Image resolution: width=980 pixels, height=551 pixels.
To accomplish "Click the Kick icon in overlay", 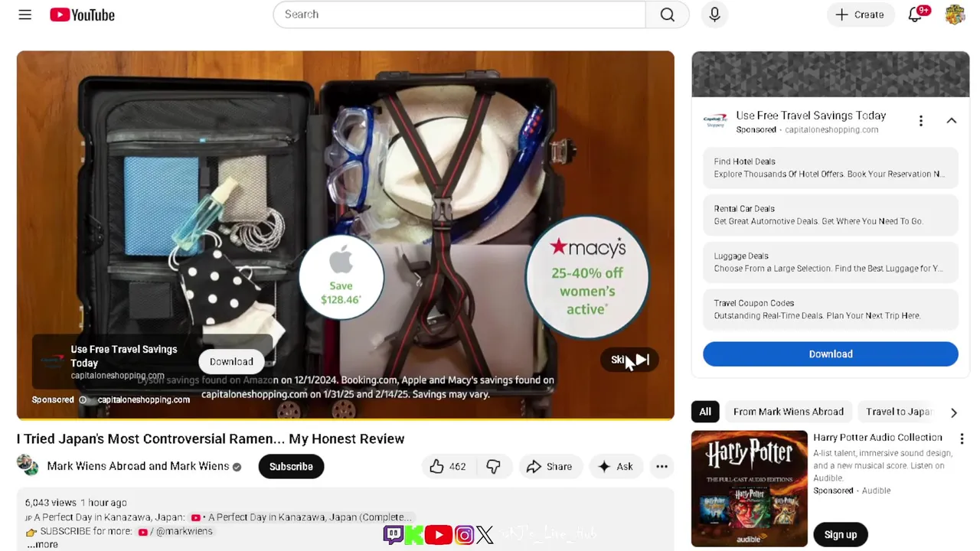I will [x=413, y=534].
